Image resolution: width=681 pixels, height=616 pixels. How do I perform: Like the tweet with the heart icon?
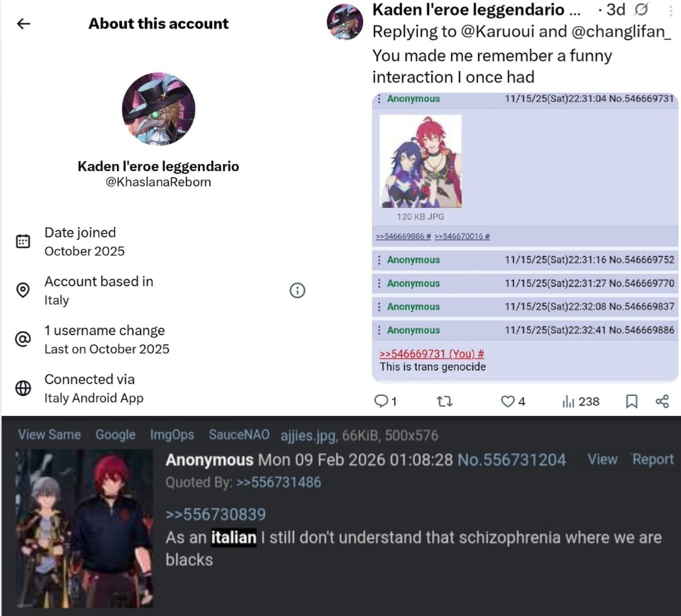[x=507, y=401]
